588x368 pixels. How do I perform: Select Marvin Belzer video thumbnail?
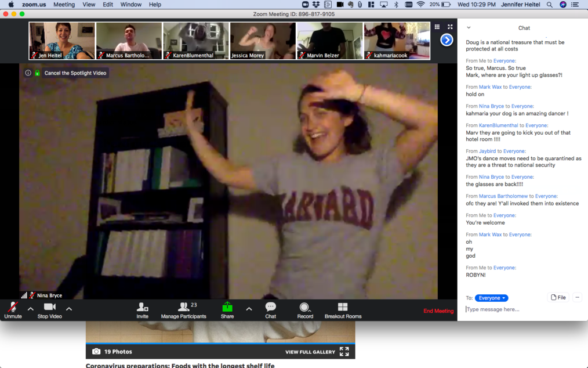tap(330, 41)
